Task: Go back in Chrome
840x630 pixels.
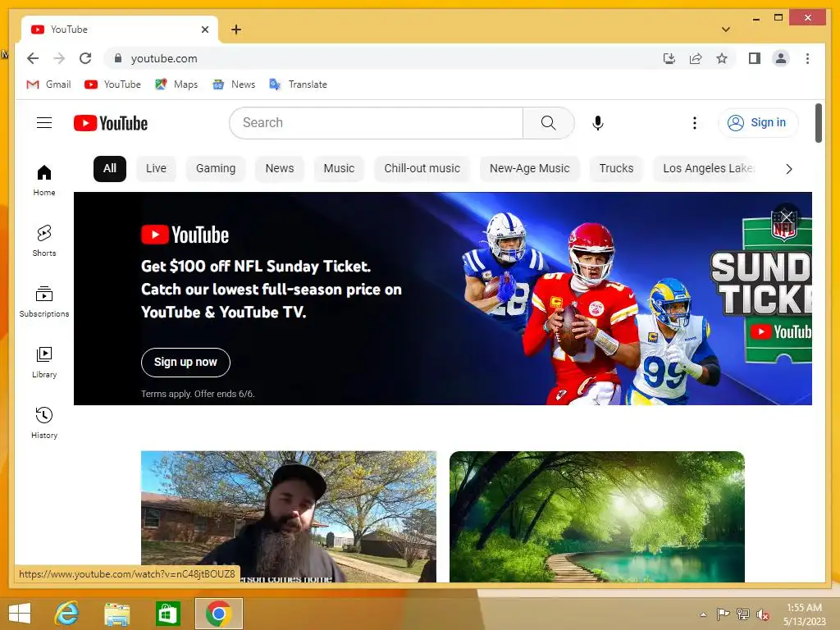Action: click(x=33, y=58)
